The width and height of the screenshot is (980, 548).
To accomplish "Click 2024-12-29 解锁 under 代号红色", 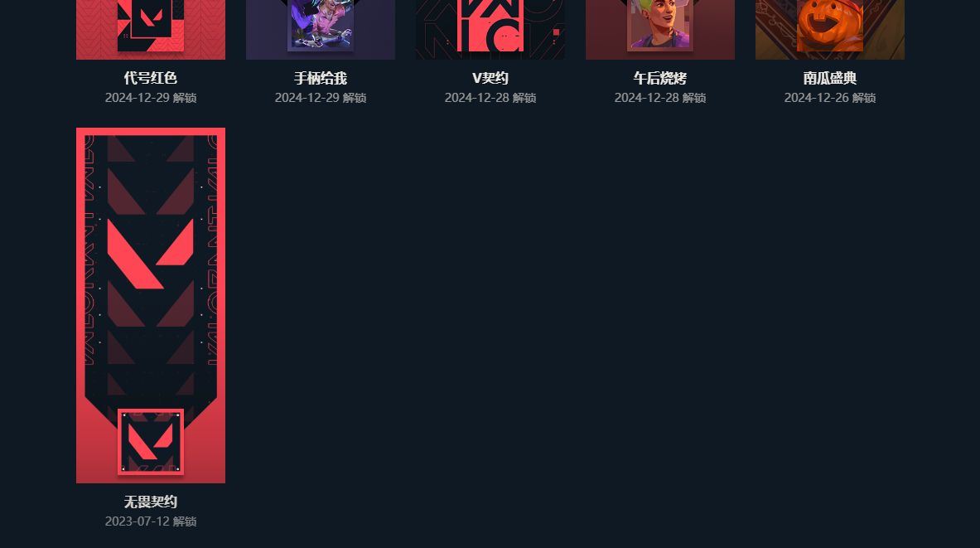I will coord(151,98).
